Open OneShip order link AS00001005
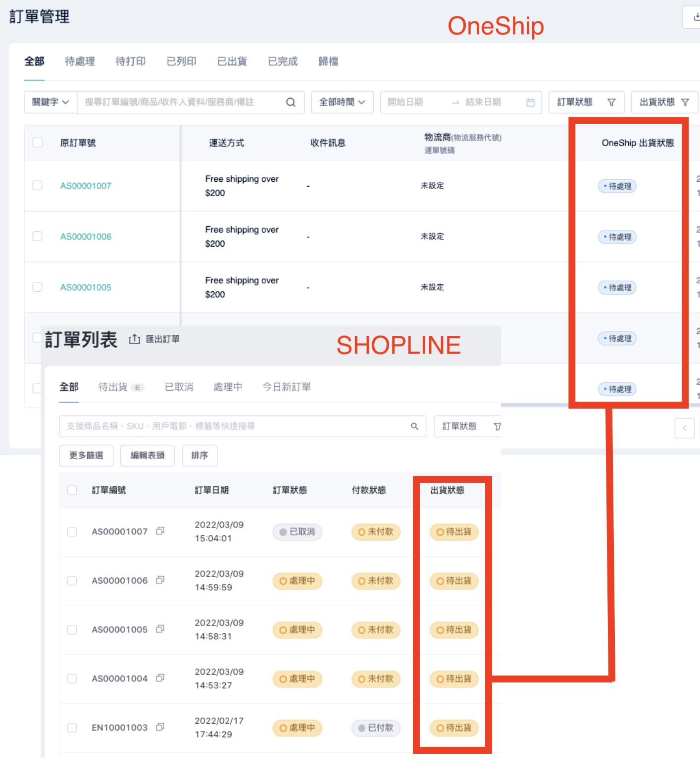 click(86, 287)
